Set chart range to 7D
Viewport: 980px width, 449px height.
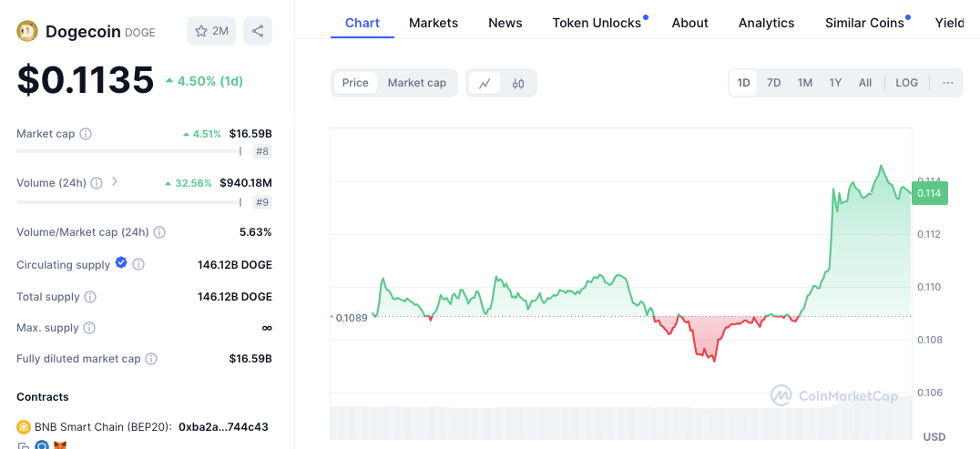(x=774, y=83)
